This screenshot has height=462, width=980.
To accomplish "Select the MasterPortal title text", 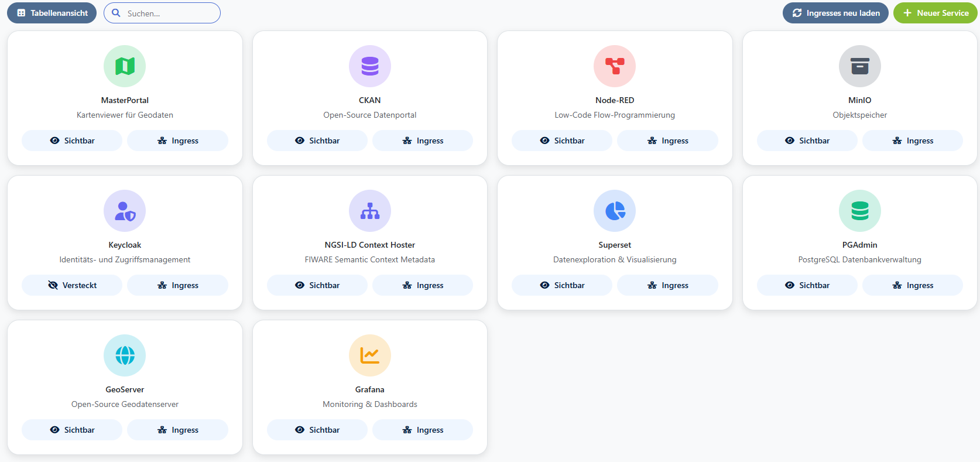I will (125, 100).
